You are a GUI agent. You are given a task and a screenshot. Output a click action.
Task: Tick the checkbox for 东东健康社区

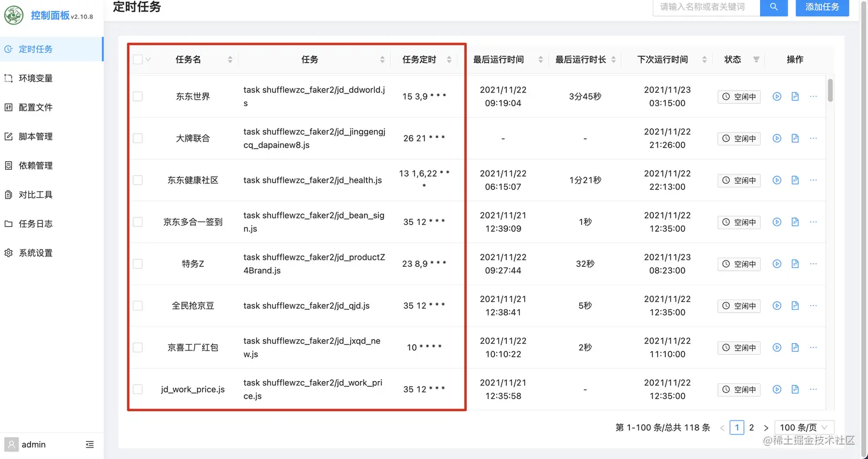tap(138, 180)
